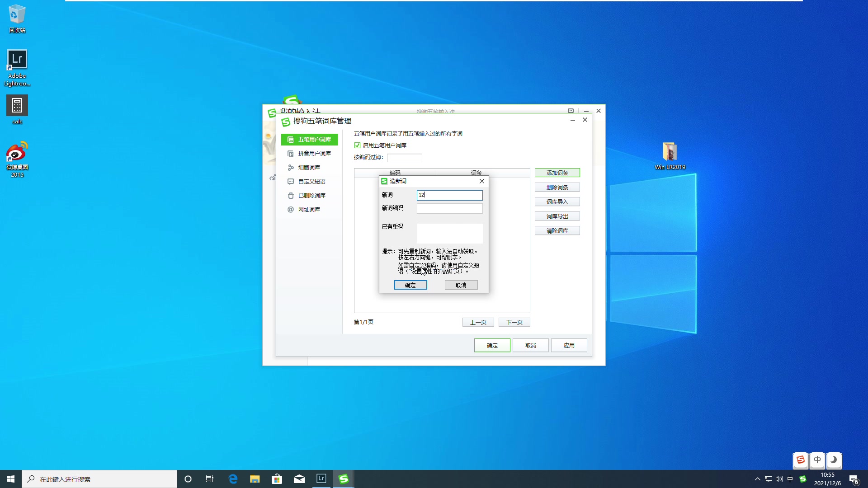Open 网址词库 sidebar item
868x488 pixels.
point(309,210)
